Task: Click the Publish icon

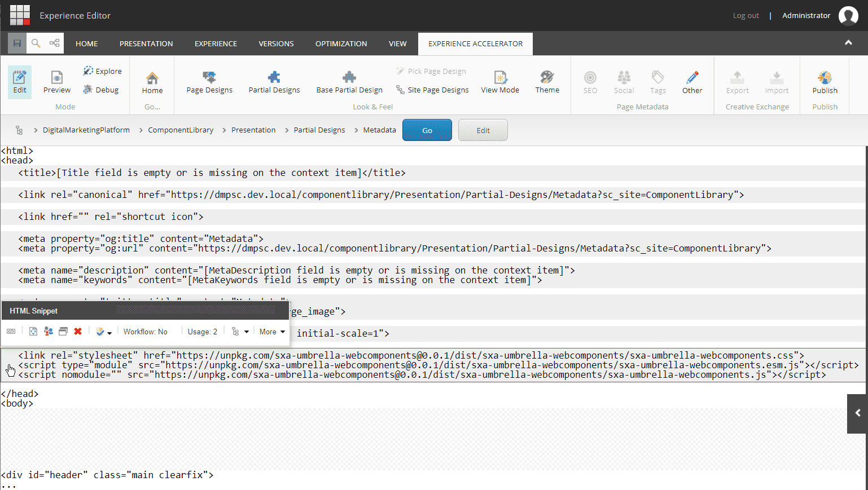Action: click(x=825, y=82)
